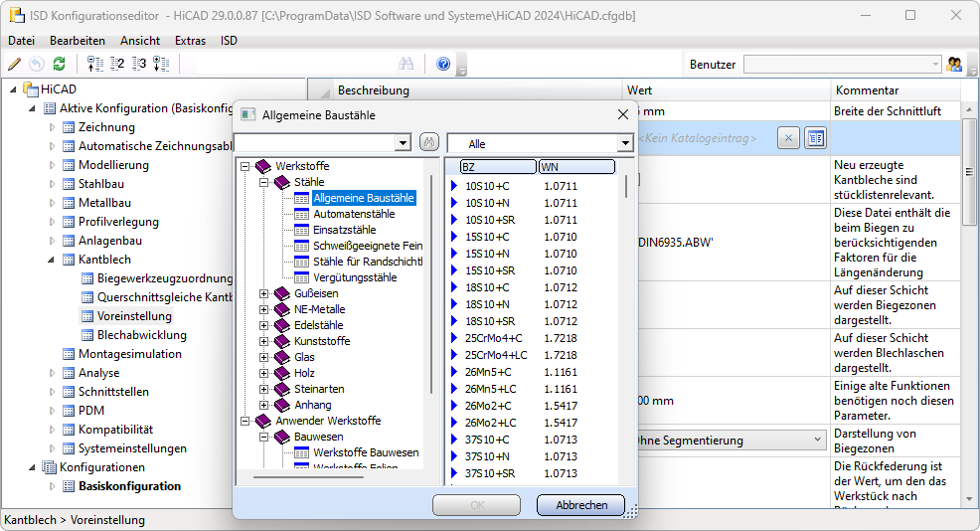Show tree level 2 icon
The height and width of the screenshot is (531, 980).
(x=117, y=64)
